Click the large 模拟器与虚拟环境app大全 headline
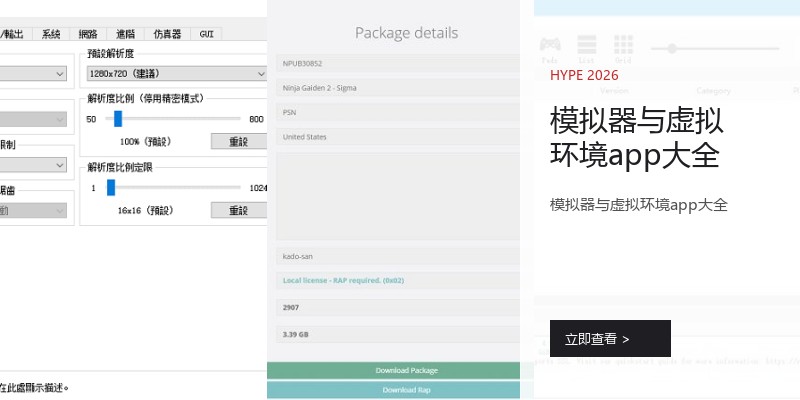This screenshot has width=800, height=400. click(x=636, y=138)
